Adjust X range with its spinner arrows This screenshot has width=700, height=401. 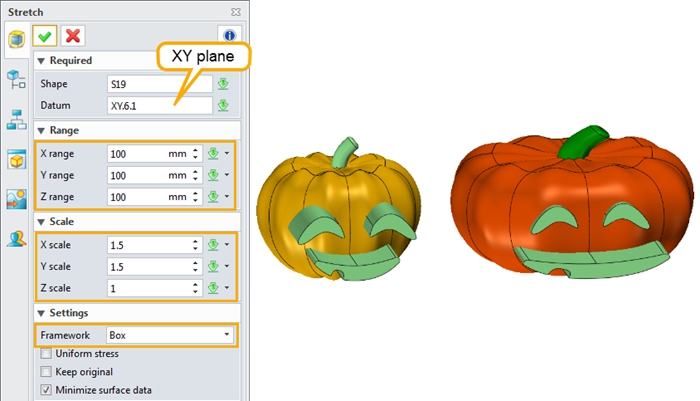196,154
